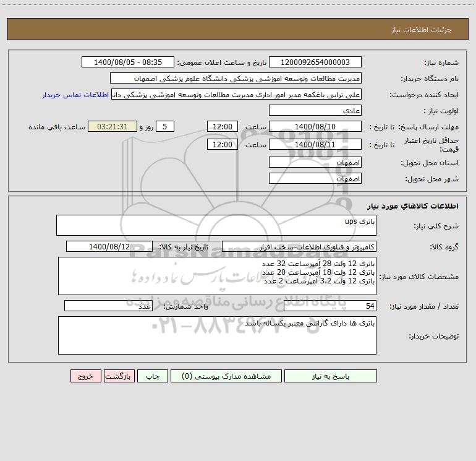Click the label واحد شمارش
Image resolution: width=476 pixels, height=461 pixels.
click(186, 306)
